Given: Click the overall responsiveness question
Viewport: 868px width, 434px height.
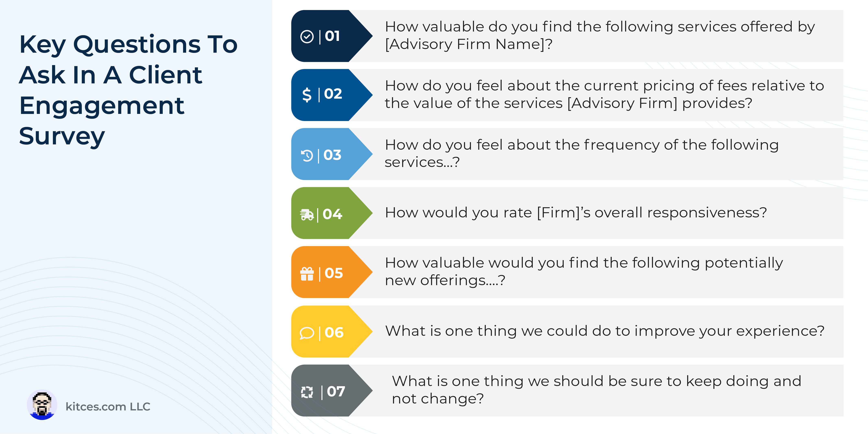Looking at the screenshot, I should [x=576, y=213].
